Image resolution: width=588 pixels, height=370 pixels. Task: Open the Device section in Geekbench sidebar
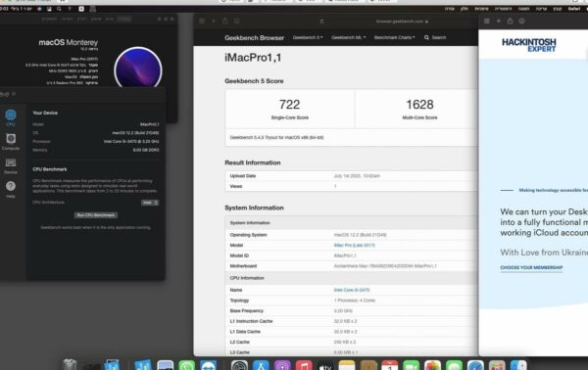tap(11, 165)
